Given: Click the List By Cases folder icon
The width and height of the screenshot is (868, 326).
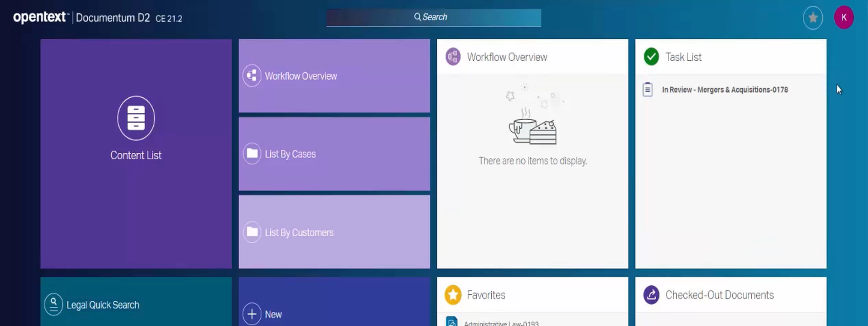Looking at the screenshot, I should click(x=252, y=154).
